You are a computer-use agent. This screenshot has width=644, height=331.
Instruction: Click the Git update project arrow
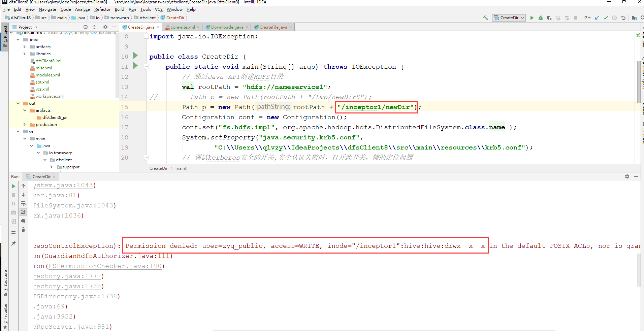coord(597,18)
